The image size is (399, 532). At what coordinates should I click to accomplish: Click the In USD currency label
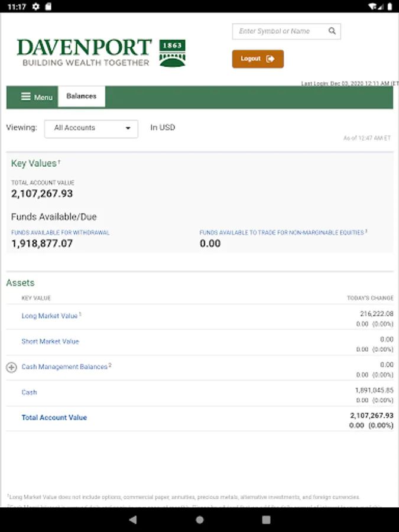pyautogui.click(x=163, y=128)
